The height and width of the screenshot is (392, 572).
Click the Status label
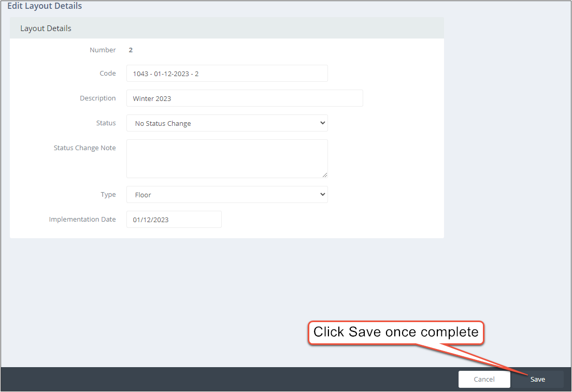pos(106,123)
